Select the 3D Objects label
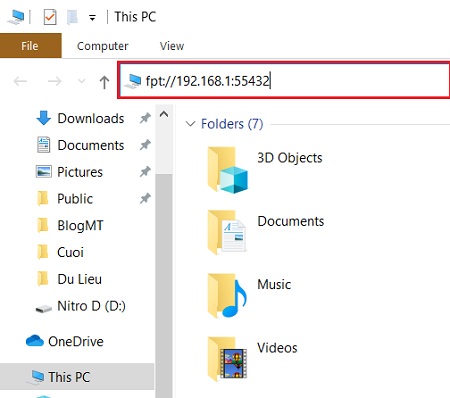 point(290,158)
